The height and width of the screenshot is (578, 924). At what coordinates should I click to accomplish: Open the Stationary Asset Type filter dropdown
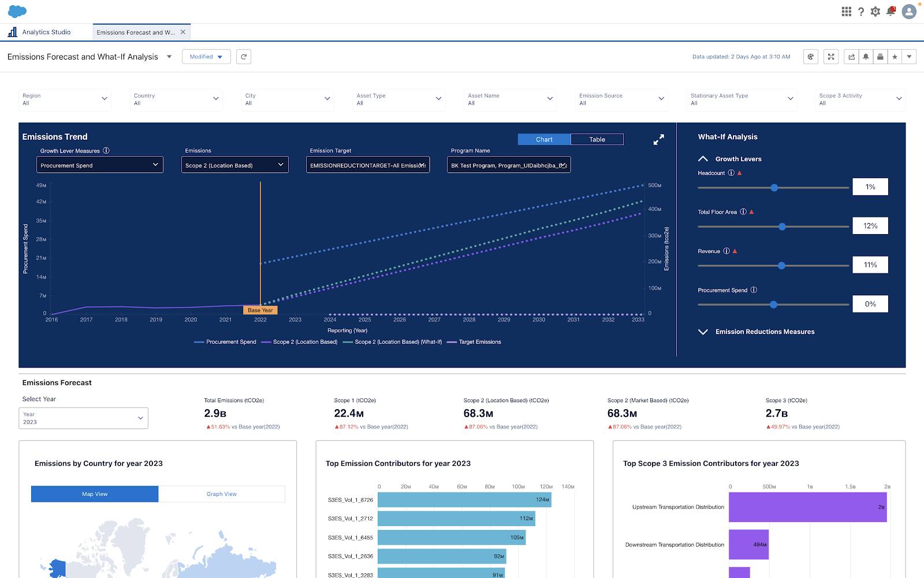tap(742, 99)
